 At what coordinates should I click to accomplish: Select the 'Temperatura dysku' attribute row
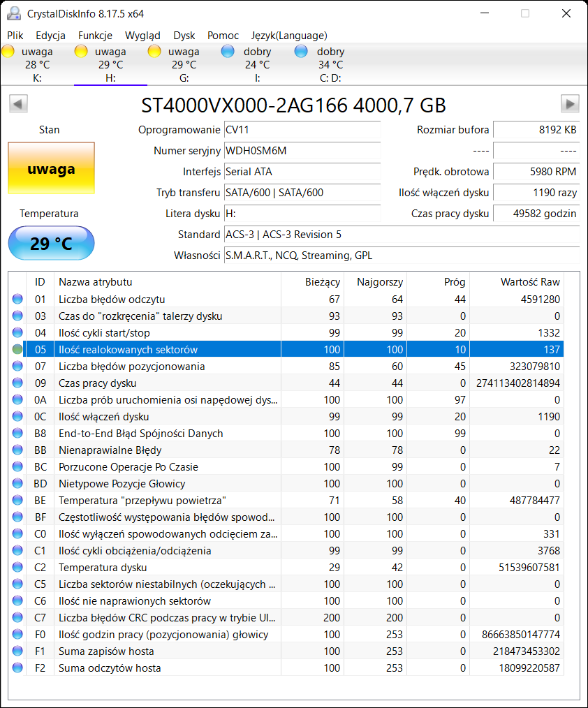[168, 567]
